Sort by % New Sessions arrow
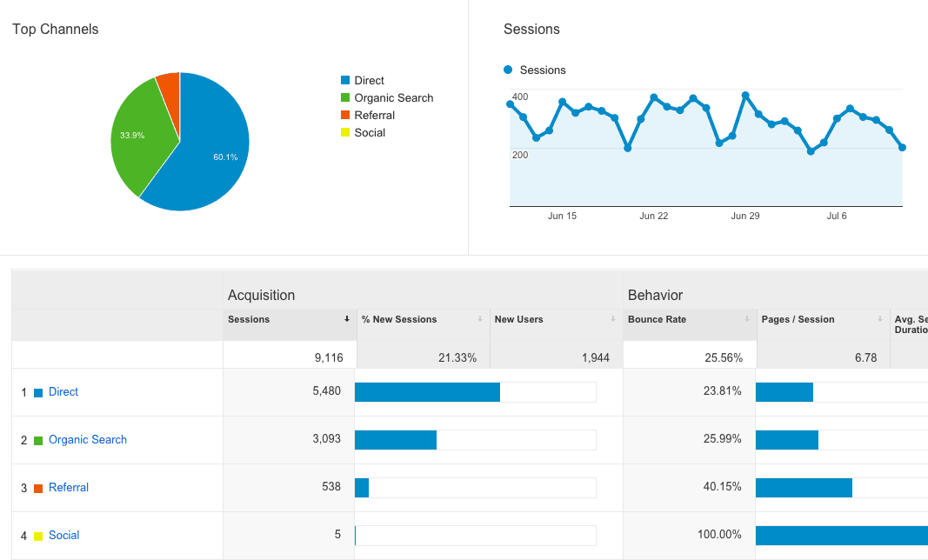928x560 pixels. 480,320
